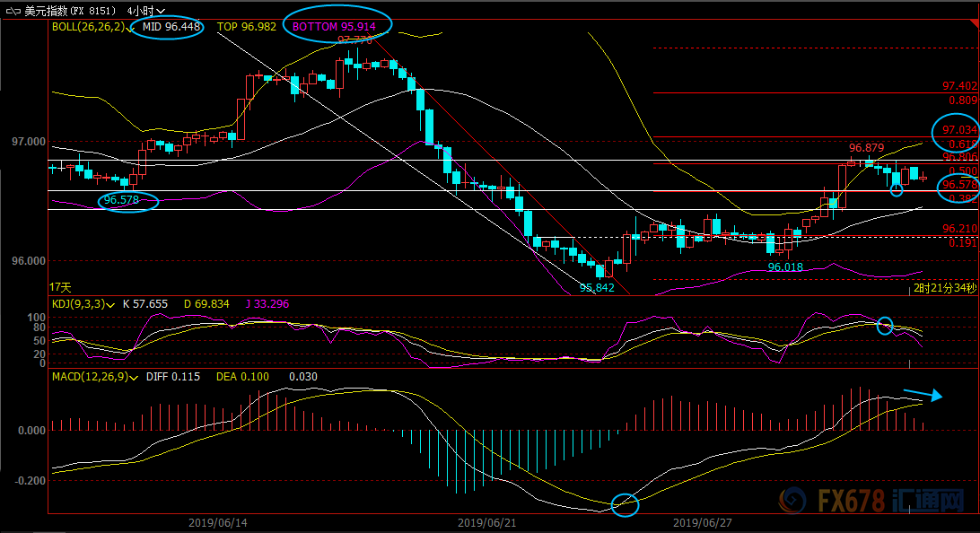The width and height of the screenshot is (980, 533).
Task: Click the blue arrow on the MACD panel
Action: pyautogui.click(x=923, y=395)
